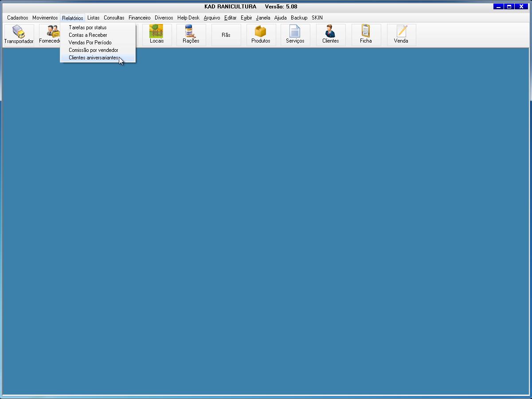The height and width of the screenshot is (399, 532).
Task: Open the Help Desk menu
Action: point(188,18)
